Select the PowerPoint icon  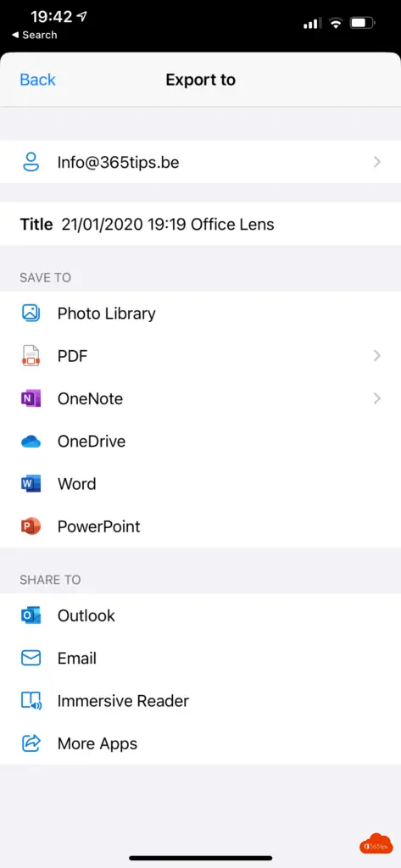(x=31, y=526)
